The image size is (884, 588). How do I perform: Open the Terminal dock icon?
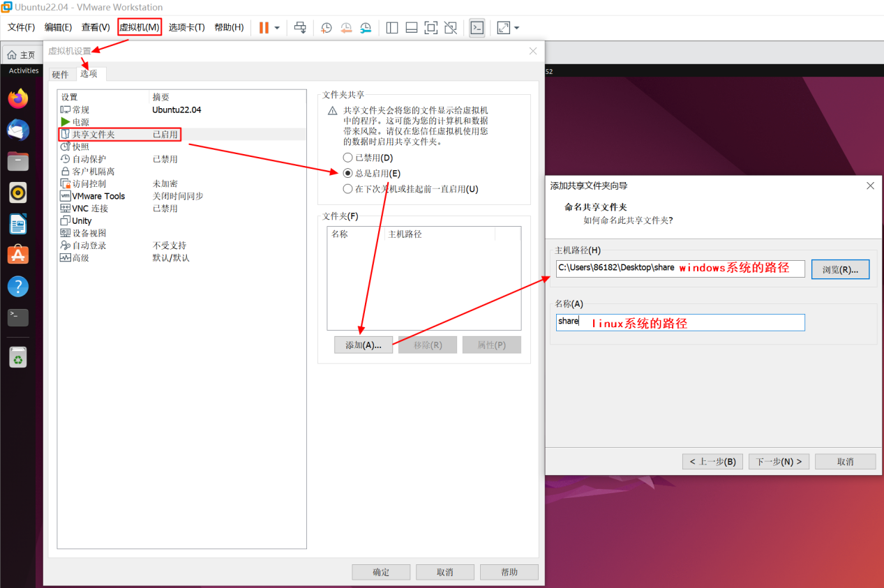click(18, 317)
